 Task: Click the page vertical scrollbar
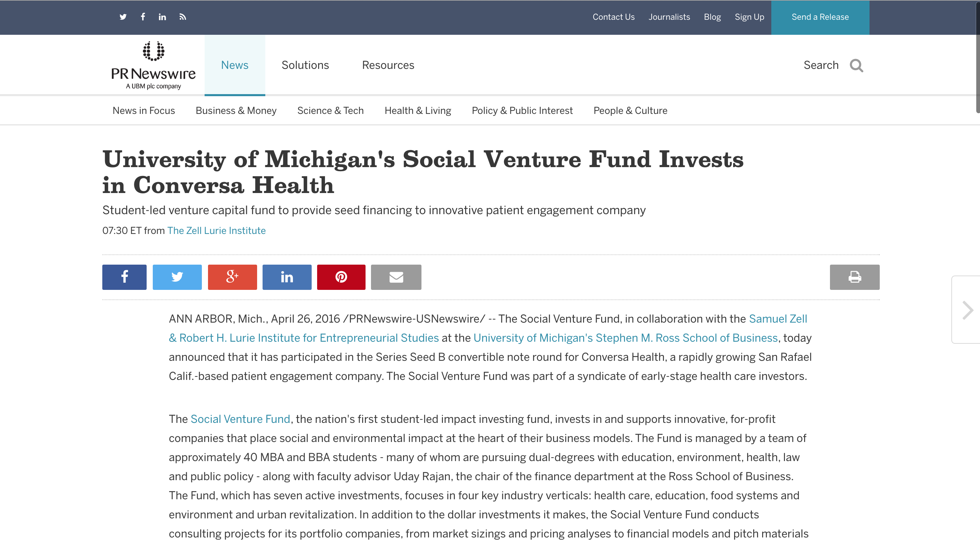978,57
